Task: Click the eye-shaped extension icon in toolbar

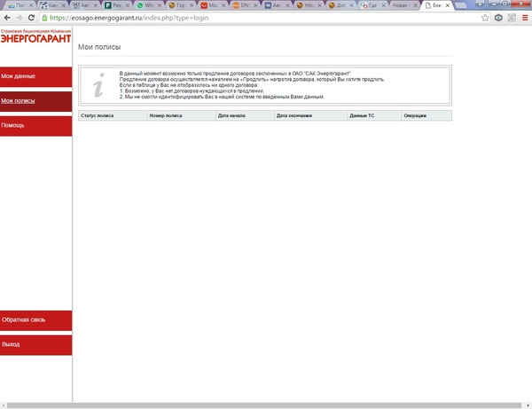Action: (498, 18)
